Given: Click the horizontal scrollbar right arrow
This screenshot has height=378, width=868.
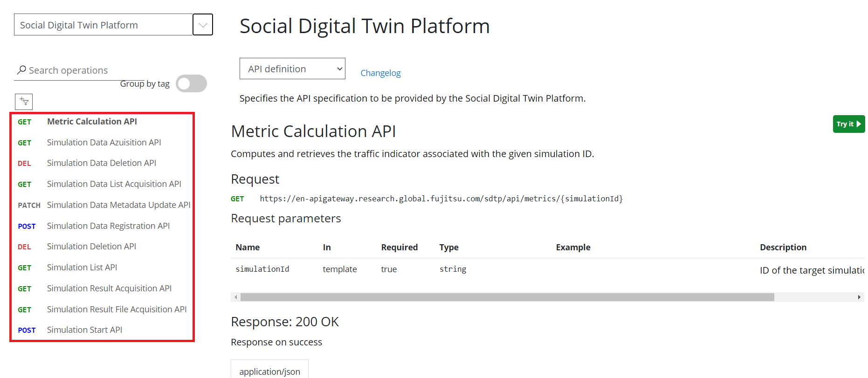Looking at the screenshot, I should point(859,297).
